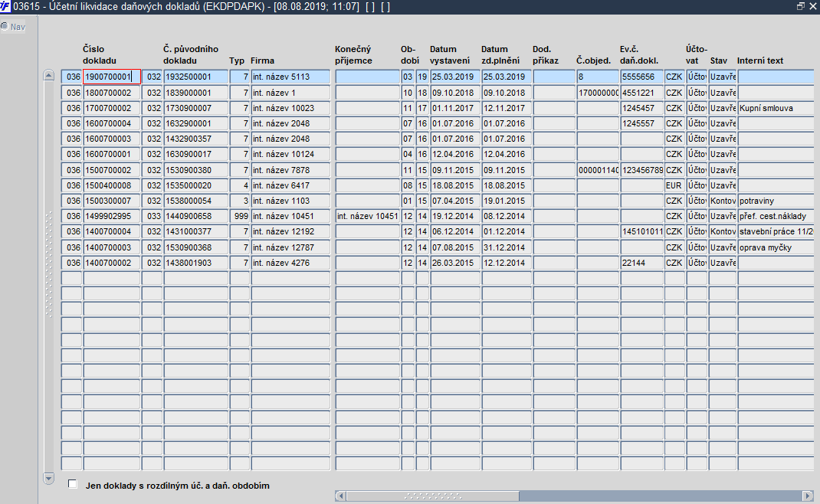Click the down arrow of the record scrollbar

[48, 478]
